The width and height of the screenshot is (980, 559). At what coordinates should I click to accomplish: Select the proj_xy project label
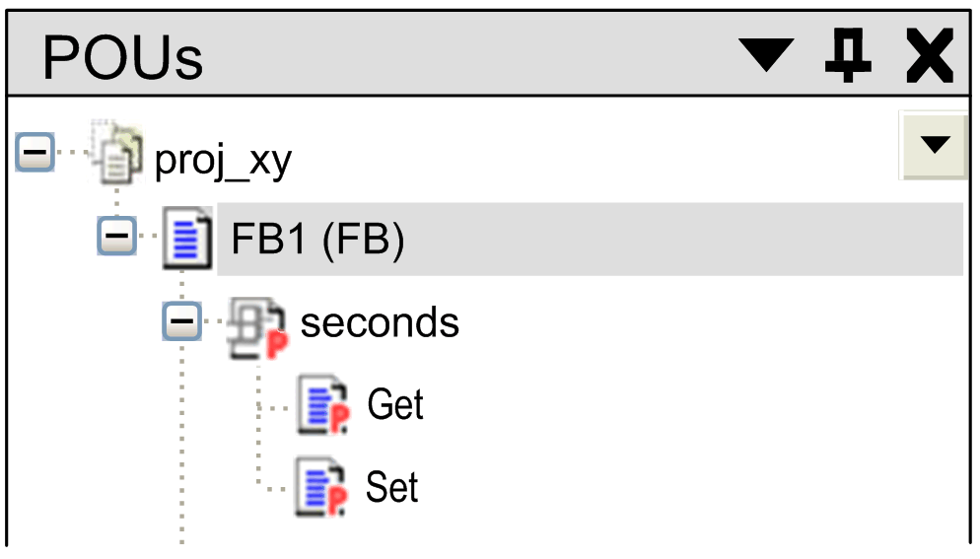(x=224, y=161)
